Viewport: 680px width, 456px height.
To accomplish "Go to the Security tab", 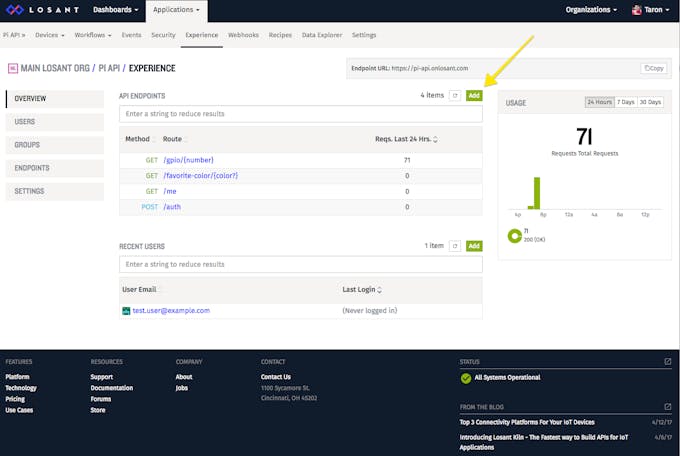I will pyautogui.click(x=163, y=35).
